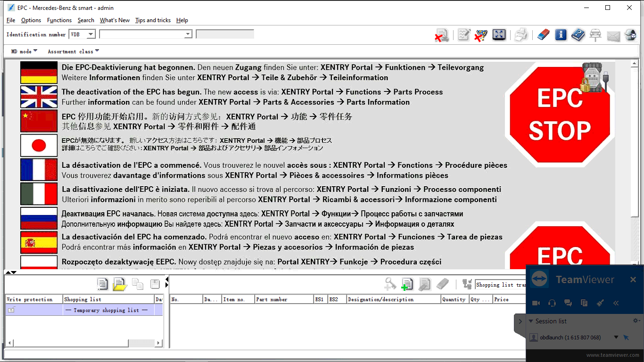Open the WDB identification number dropdown
The image size is (644, 362).
[x=91, y=34]
